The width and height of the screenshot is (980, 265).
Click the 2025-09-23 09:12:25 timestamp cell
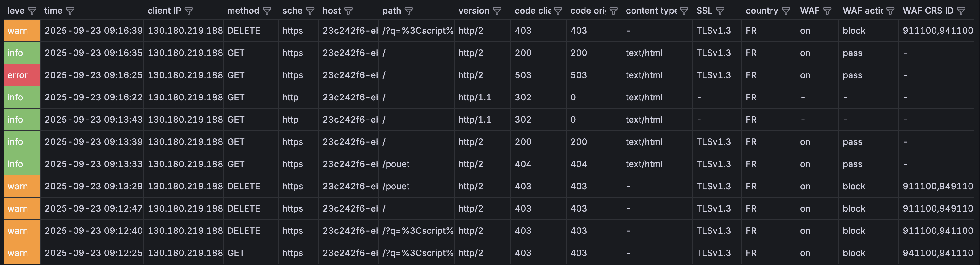click(x=93, y=253)
